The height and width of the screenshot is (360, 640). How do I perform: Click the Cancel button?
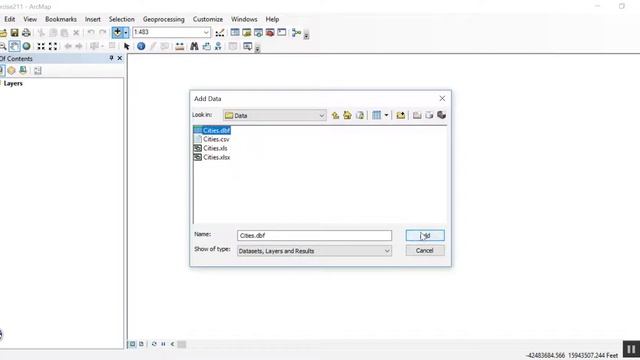(x=425, y=251)
